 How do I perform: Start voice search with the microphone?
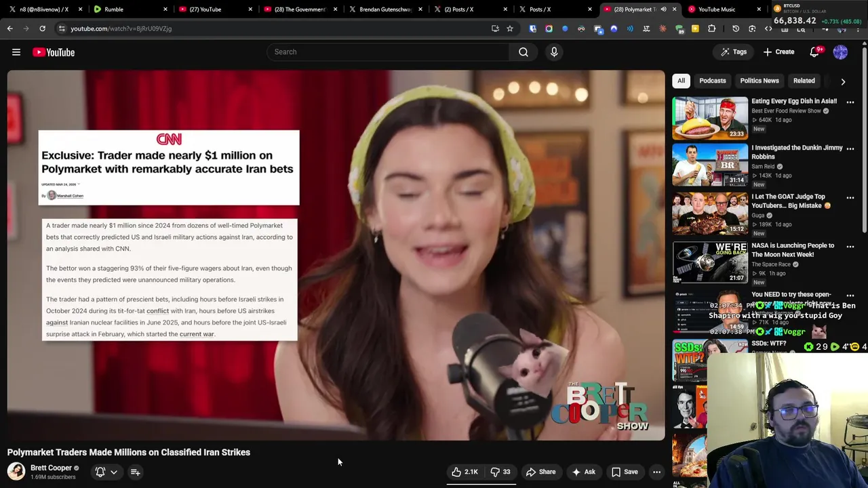point(554,52)
